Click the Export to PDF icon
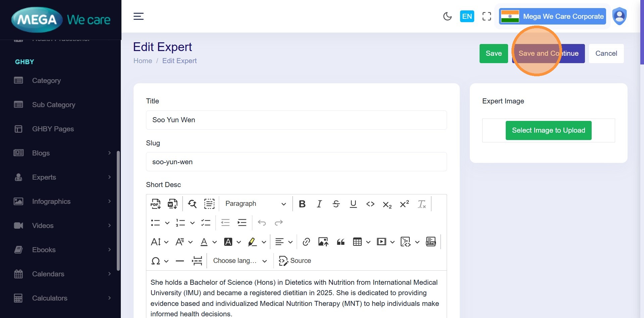Screen dimensions: 644x318 coord(155,204)
